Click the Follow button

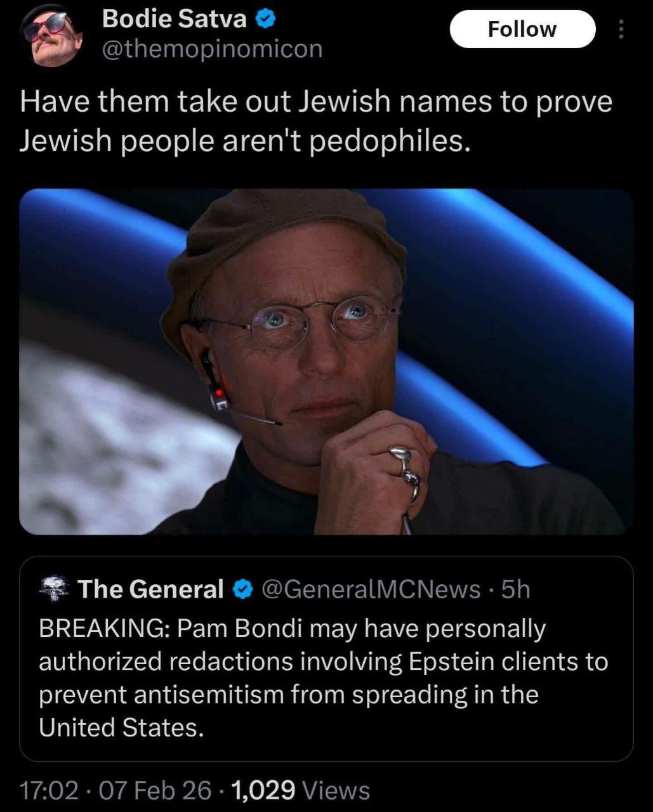(522, 29)
